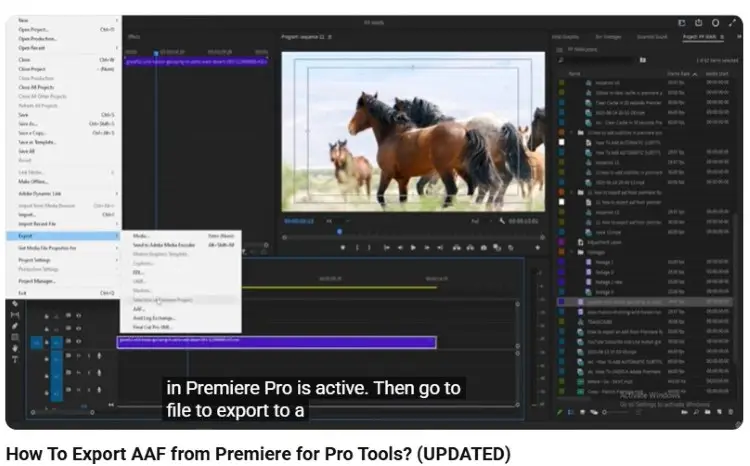Select the Type tool in timeline toolbar

click(x=15, y=359)
